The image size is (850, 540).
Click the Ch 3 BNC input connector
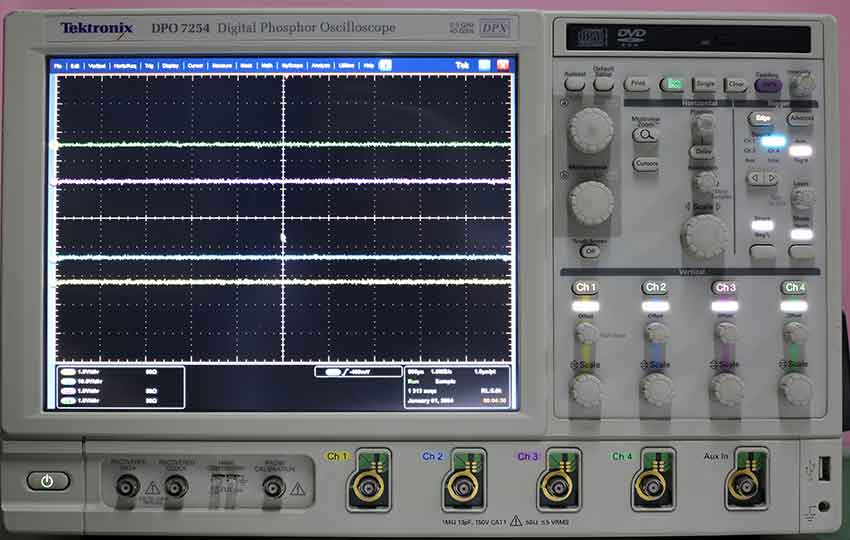coord(559,487)
